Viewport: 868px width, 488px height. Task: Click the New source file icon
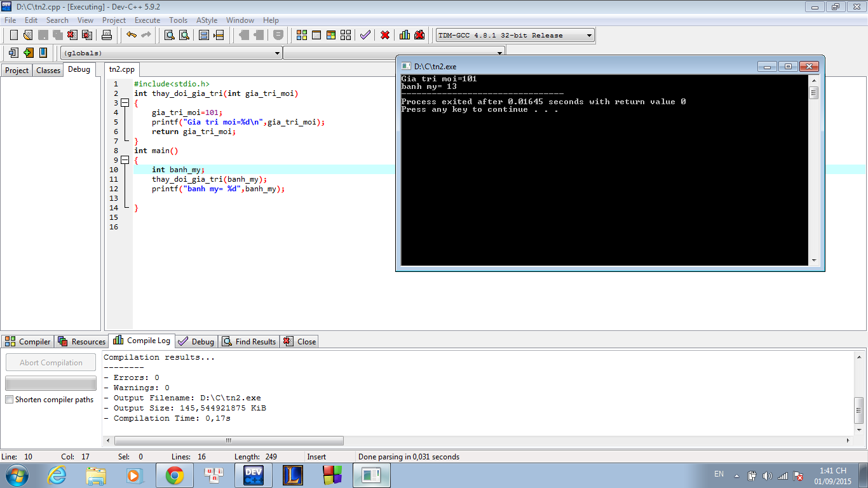coord(13,36)
